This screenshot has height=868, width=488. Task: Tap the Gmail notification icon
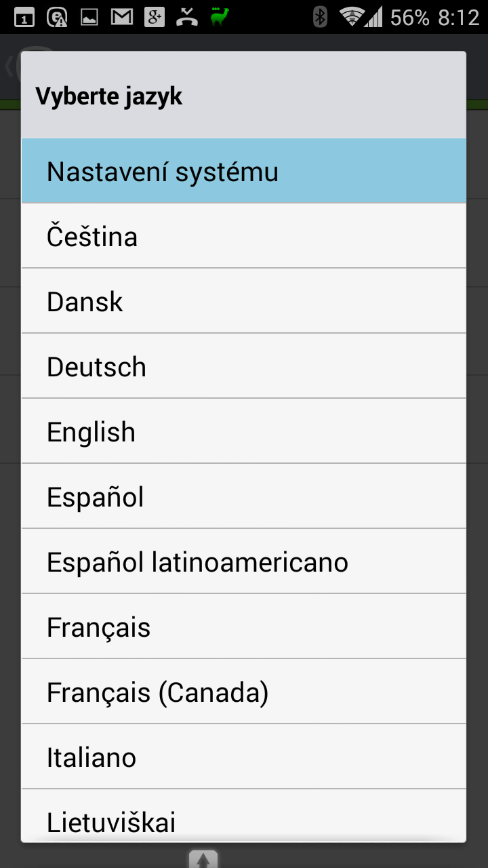[122, 17]
